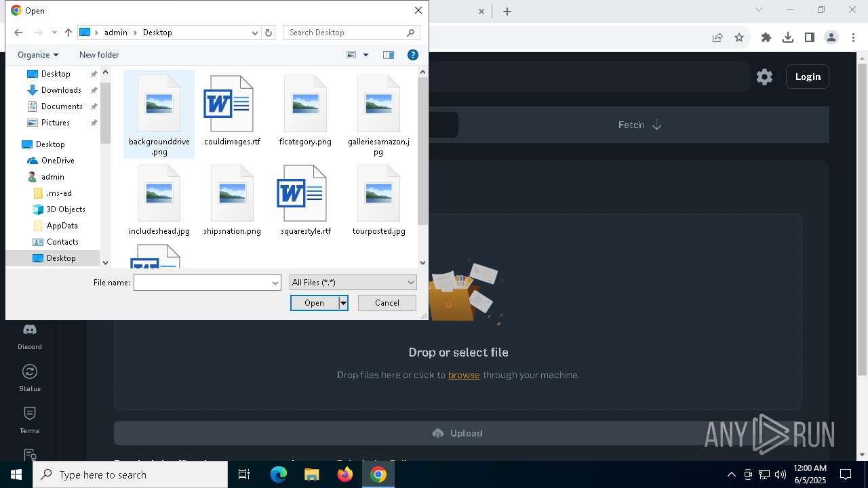868x488 pixels.
Task: Change the view icon layout
Action: coord(351,55)
